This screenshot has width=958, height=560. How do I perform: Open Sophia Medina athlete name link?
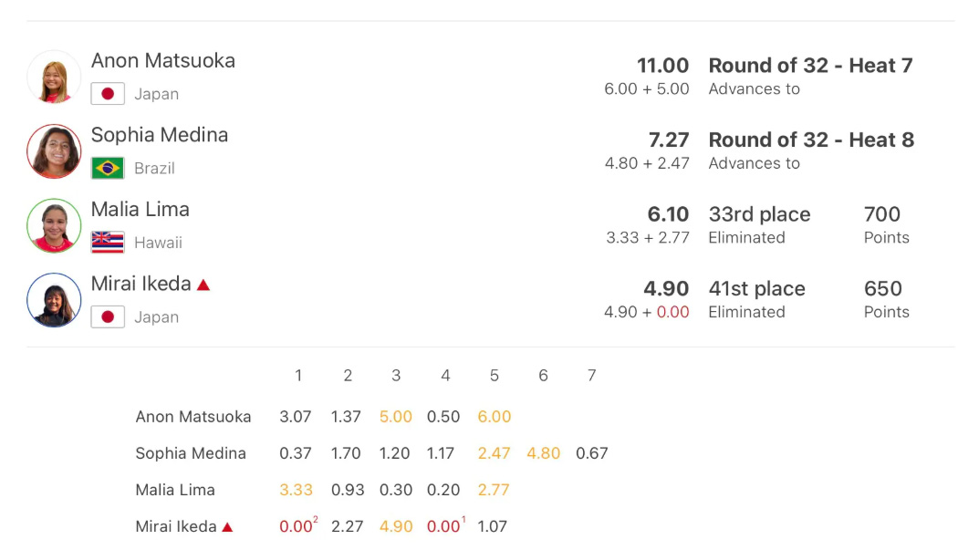pyautogui.click(x=160, y=136)
